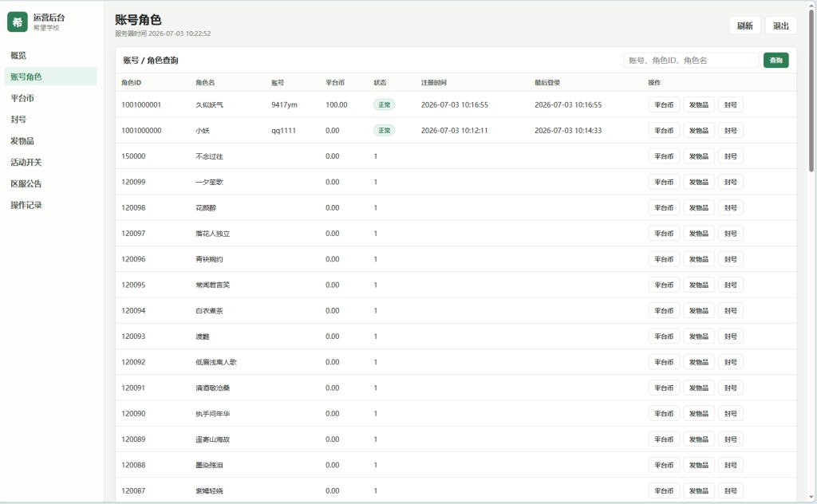The width and height of the screenshot is (817, 504).
Task: Click 封号 button for role 120090
Action: click(x=731, y=413)
